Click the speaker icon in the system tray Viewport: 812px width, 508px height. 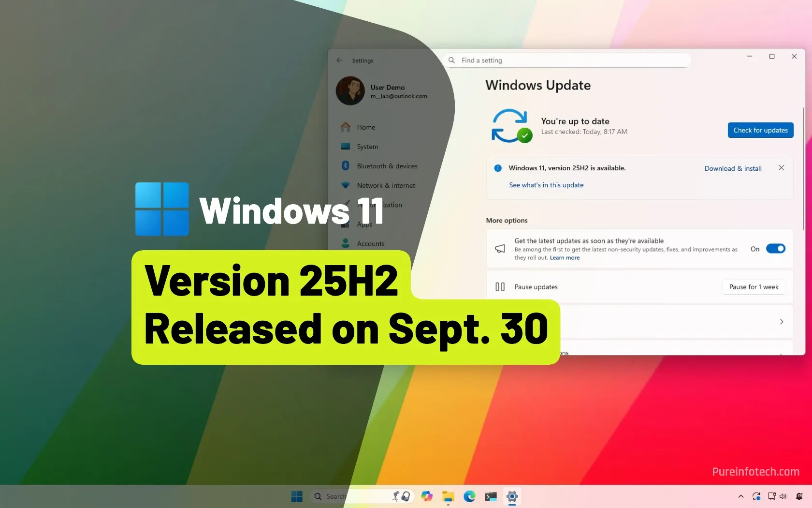783,496
